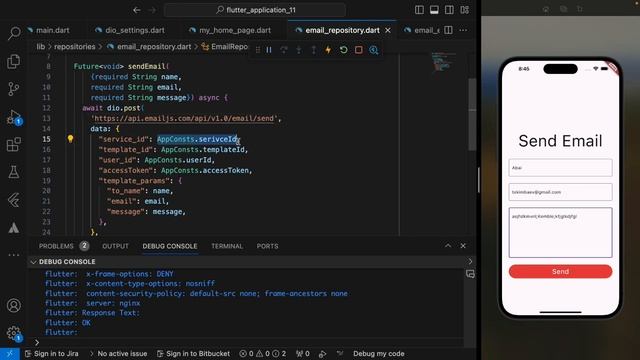Open the emailjs API URL link

pyautogui.click(x=184, y=118)
